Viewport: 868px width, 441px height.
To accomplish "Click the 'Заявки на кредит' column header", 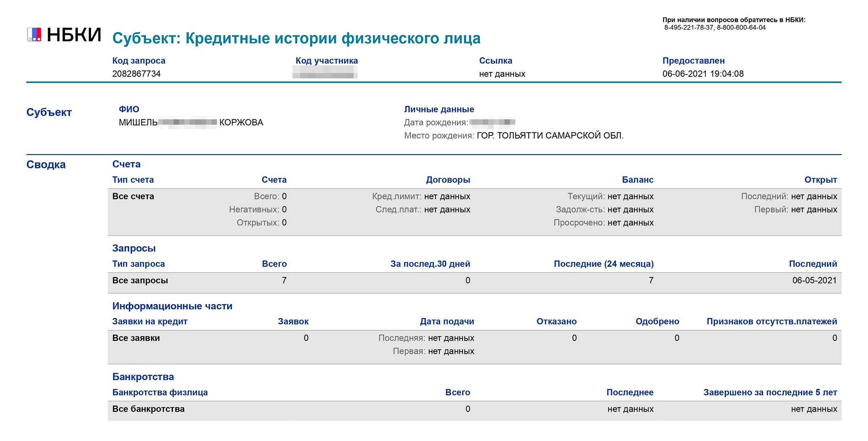I will coord(150,321).
